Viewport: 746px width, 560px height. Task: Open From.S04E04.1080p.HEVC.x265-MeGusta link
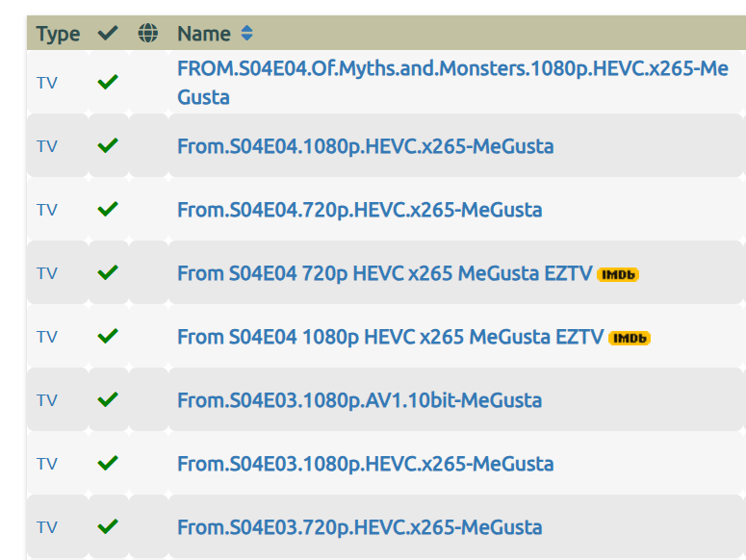coord(366,146)
